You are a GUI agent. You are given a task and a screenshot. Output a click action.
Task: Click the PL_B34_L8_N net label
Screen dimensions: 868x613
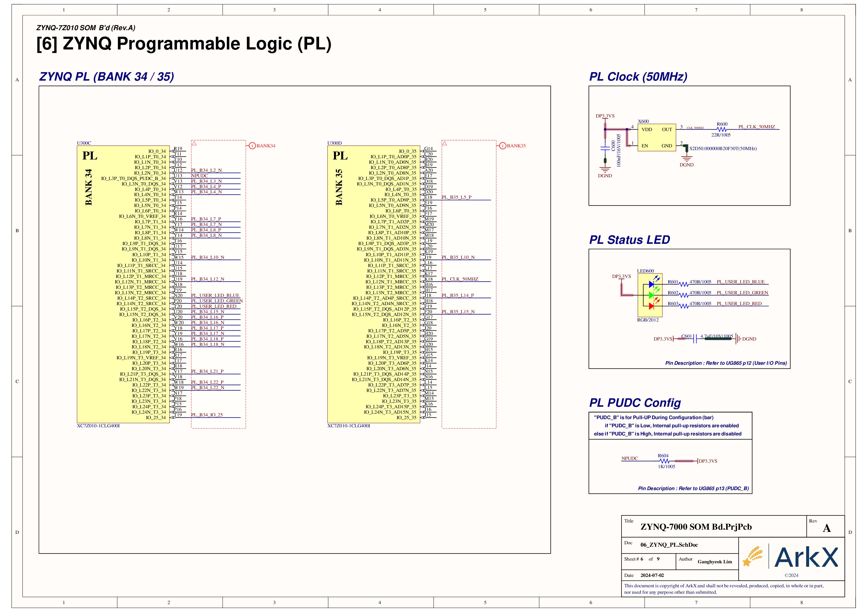point(206,235)
